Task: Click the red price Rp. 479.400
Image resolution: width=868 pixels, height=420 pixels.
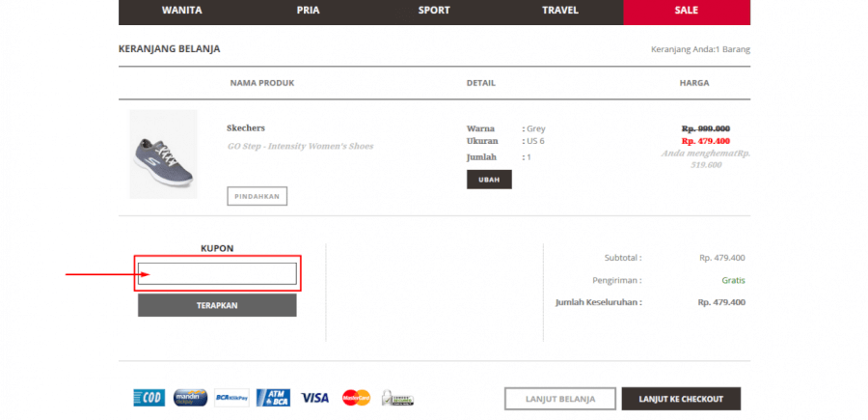Action: tap(706, 141)
